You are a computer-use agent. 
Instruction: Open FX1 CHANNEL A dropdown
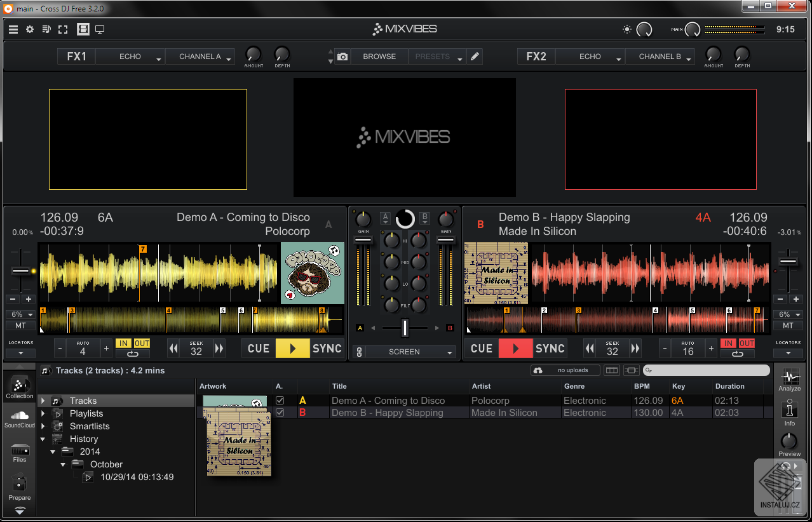pyautogui.click(x=200, y=57)
